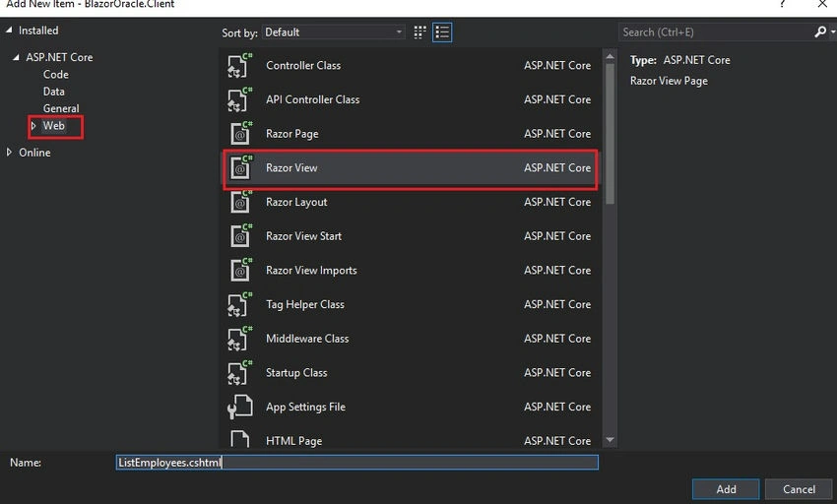
Task: Click the Name input field
Action: coord(357,463)
